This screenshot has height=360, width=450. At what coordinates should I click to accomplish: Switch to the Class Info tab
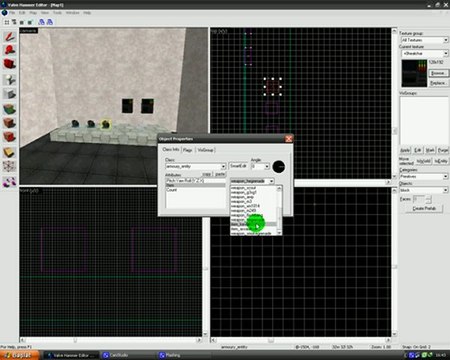tap(171, 150)
